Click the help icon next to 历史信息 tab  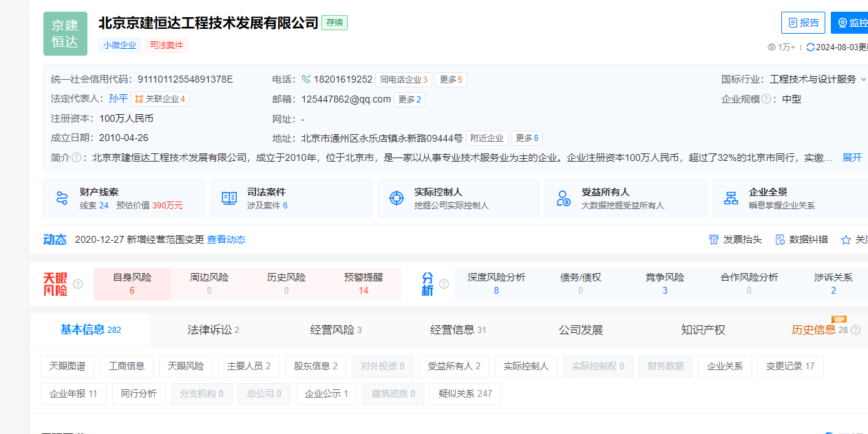point(856,330)
